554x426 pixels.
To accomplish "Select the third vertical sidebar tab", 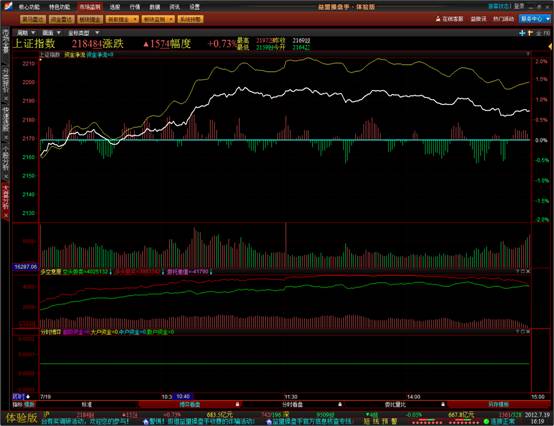I will point(6,122).
